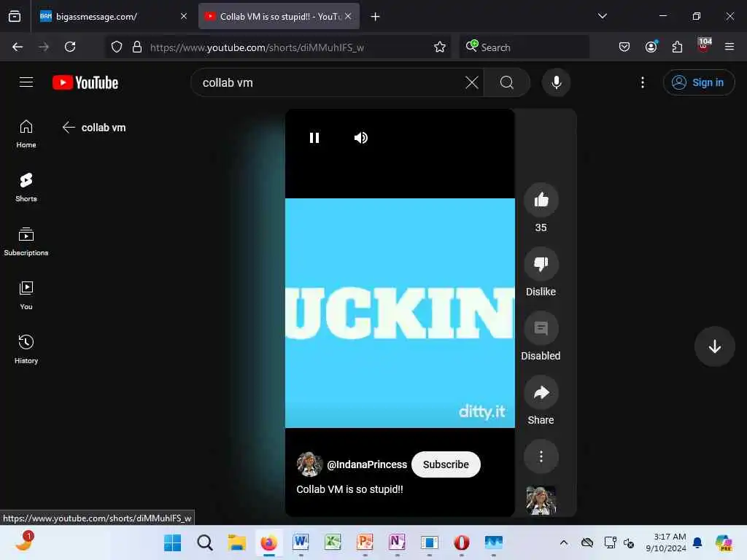Show hidden tray icons chevron
The width and height of the screenshot is (747, 560).
[564, 542]
